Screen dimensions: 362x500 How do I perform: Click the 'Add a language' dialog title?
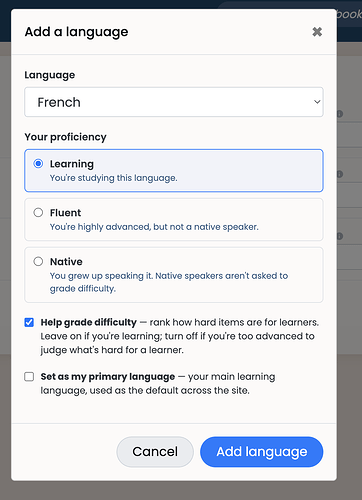point(76,32)
